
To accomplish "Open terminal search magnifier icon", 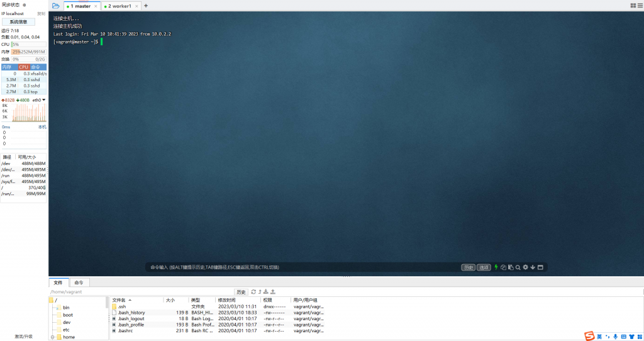I will tap(518, 267).
